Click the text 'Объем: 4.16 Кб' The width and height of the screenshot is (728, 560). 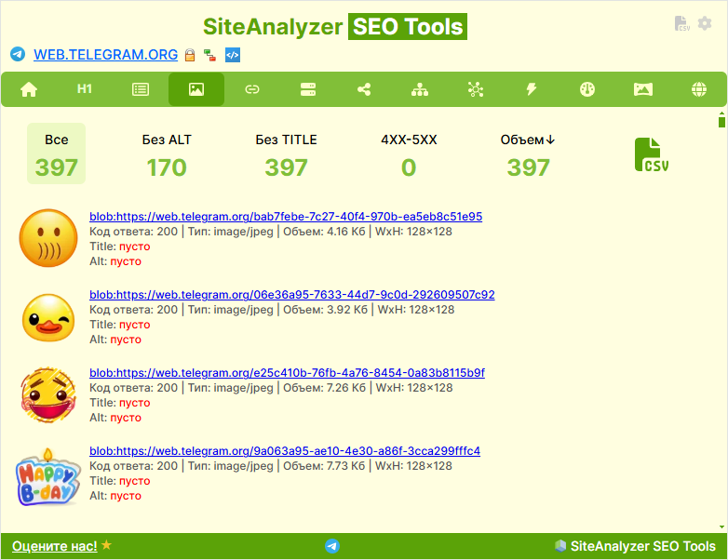[324, 232]
